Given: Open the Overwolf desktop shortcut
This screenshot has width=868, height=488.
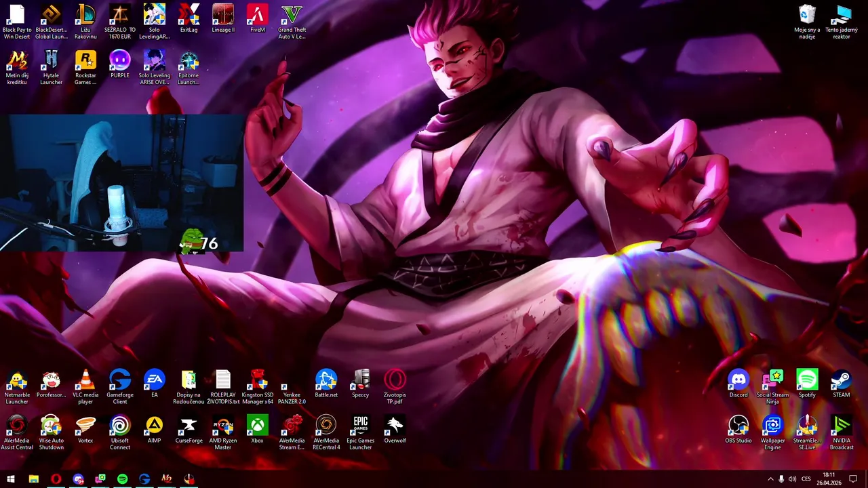Looking at the screenshot, I should pyautogui.click(x=395, y=429).
